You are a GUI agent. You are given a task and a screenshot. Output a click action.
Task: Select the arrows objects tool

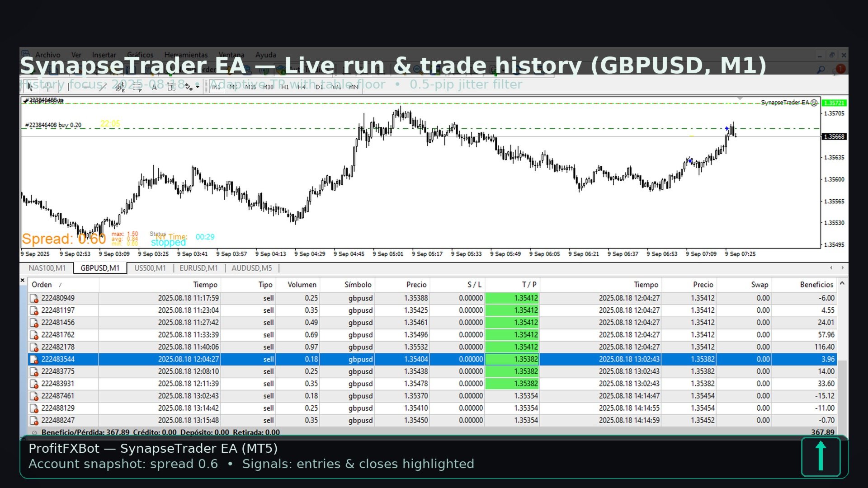coord(188,87)
